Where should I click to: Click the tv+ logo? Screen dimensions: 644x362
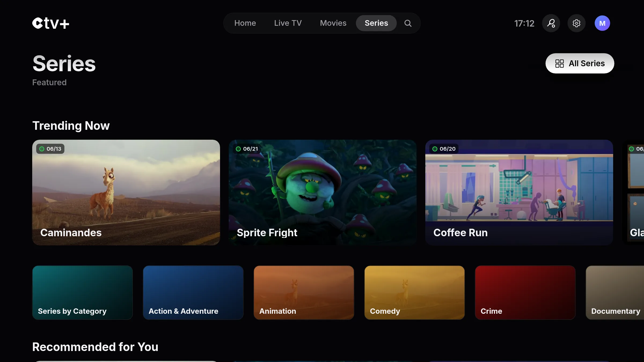click(x=51, y=23)
